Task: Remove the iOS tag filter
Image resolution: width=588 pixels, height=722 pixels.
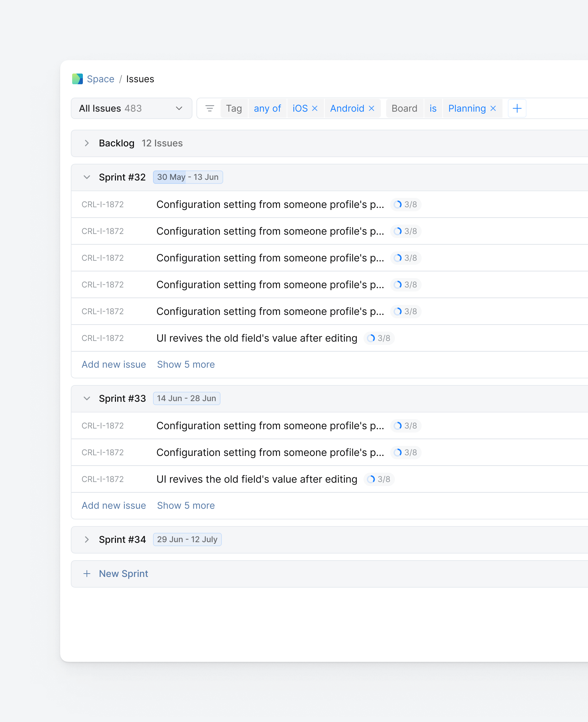Action: tap(315, 108)
